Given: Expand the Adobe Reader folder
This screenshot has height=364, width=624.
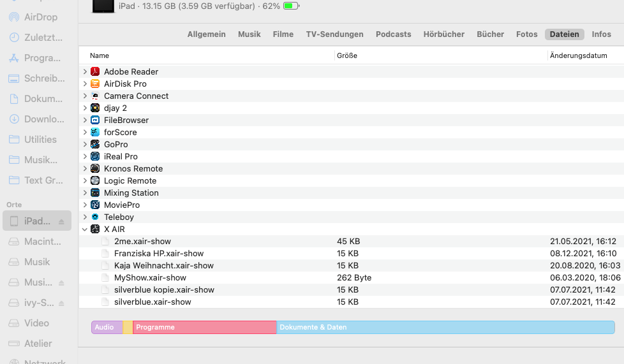Looking at the screenshot, I should click(85, 71).
